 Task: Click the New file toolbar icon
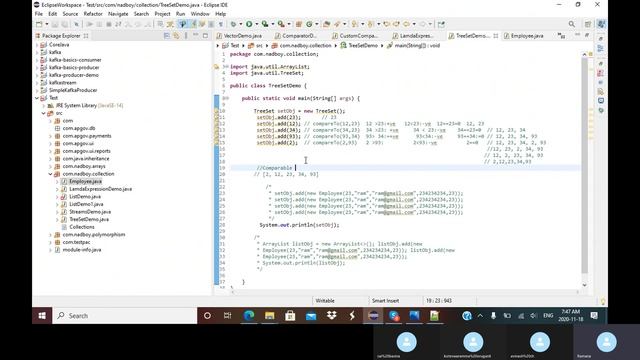coord(39,24)
